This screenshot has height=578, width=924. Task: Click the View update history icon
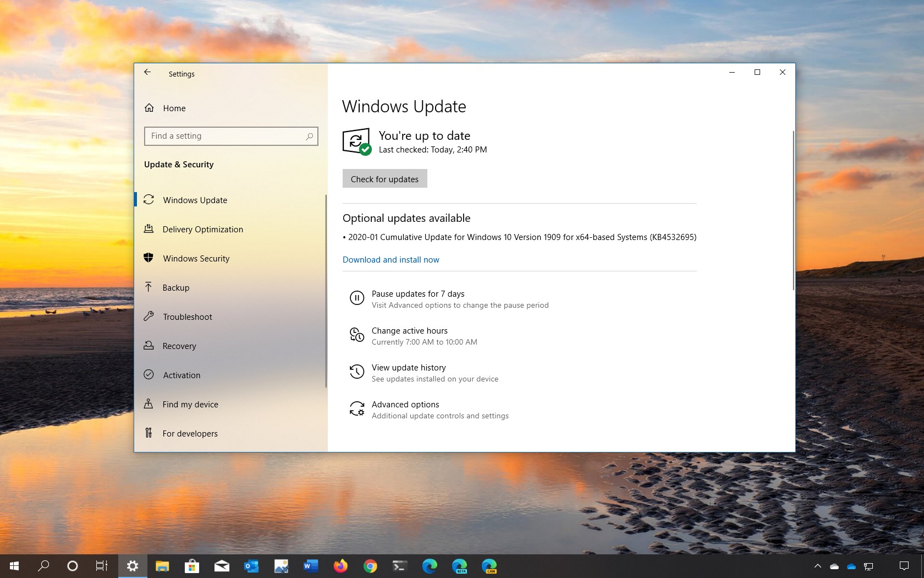[357, 372]
